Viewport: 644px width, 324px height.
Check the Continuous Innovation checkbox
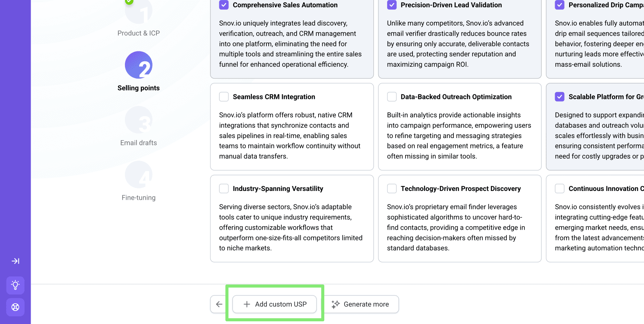coord(560,189)
